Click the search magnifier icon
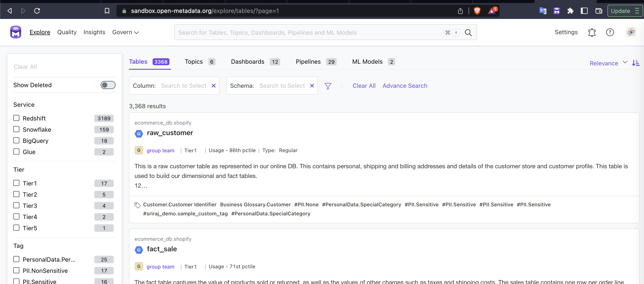Image resolution: width=644 pixels, height=284 pixels. point(468,32)
